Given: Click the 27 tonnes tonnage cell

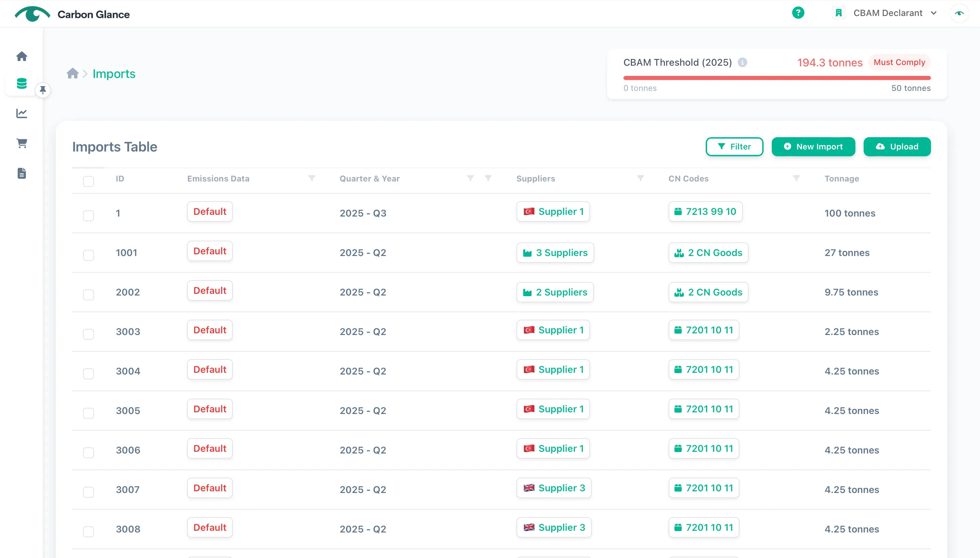Looking at the screenshot, I should pos(847,253).
